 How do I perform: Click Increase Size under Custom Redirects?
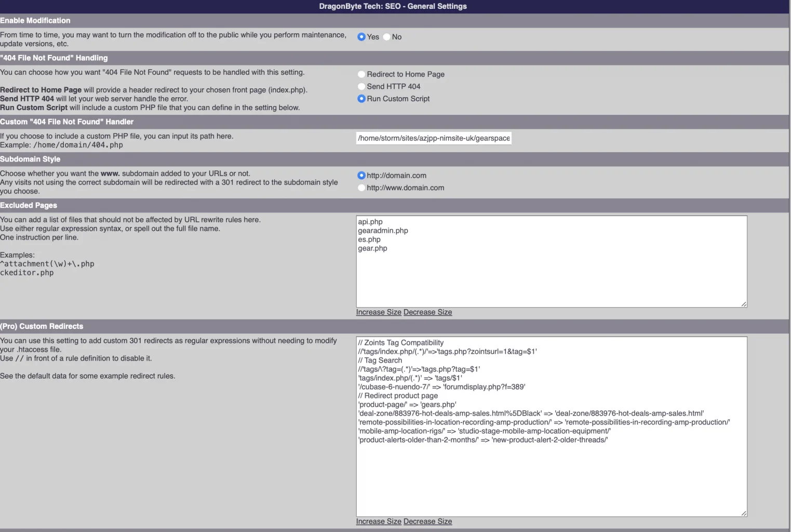[379, 522]
